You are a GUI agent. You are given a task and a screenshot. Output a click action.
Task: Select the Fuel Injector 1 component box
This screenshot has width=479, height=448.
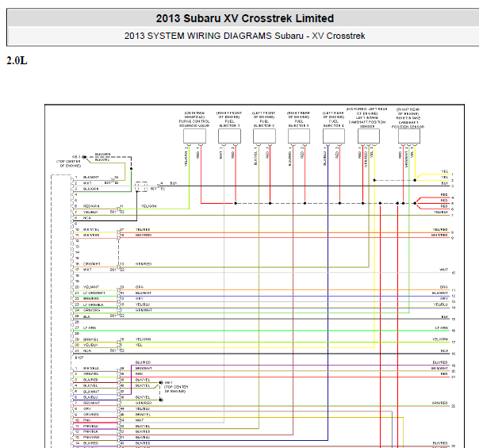point(229,136)
